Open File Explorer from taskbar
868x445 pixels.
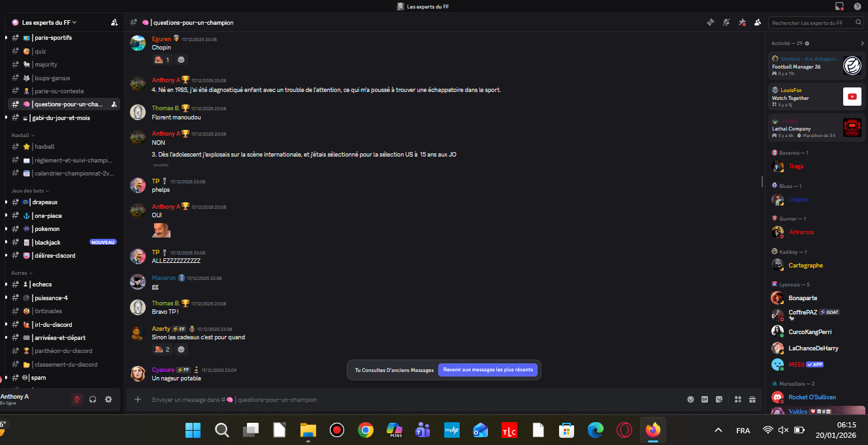pyautogui.click(x=308, y=430)
